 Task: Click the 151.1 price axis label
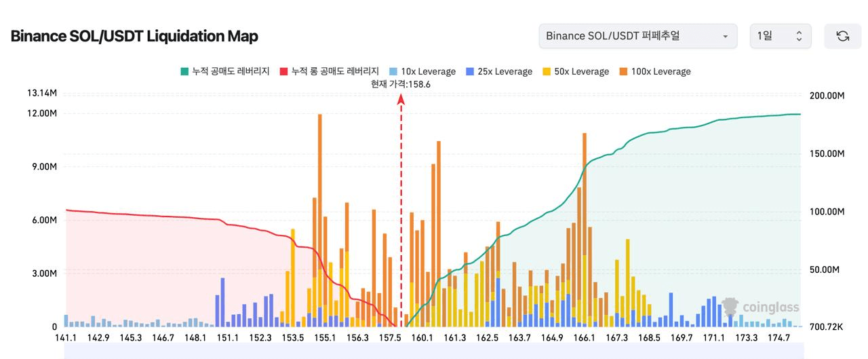(x=228, y=338)
